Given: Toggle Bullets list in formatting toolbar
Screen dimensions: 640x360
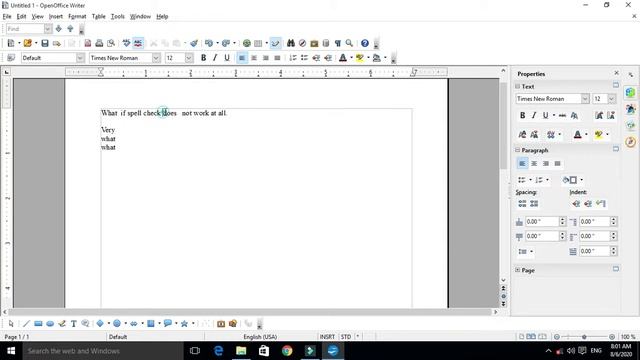Looking at the screenshot, I should 304,58.
